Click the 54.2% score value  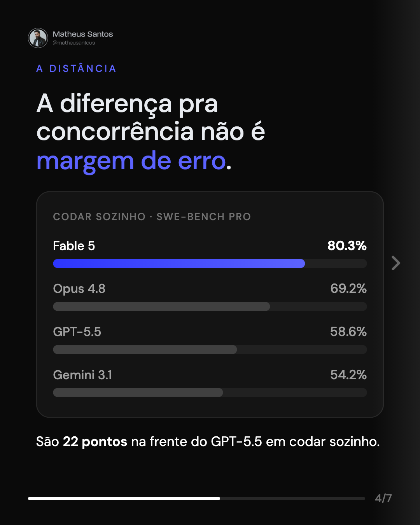pos(348,375)
